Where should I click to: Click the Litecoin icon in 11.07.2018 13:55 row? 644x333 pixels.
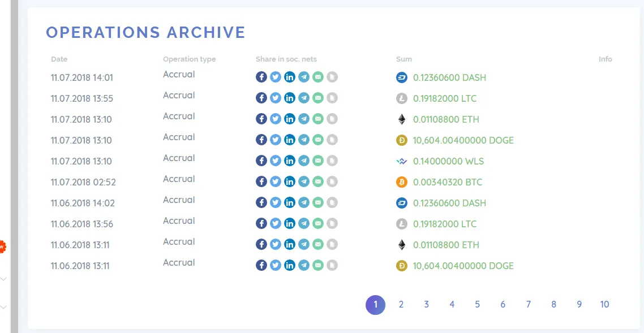[402, 98]
